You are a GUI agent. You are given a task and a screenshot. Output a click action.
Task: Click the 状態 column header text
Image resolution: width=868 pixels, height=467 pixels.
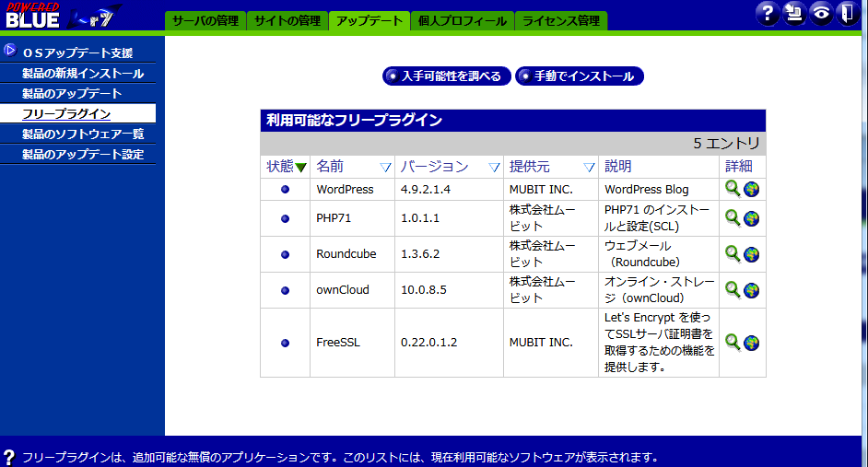(280, 167)
